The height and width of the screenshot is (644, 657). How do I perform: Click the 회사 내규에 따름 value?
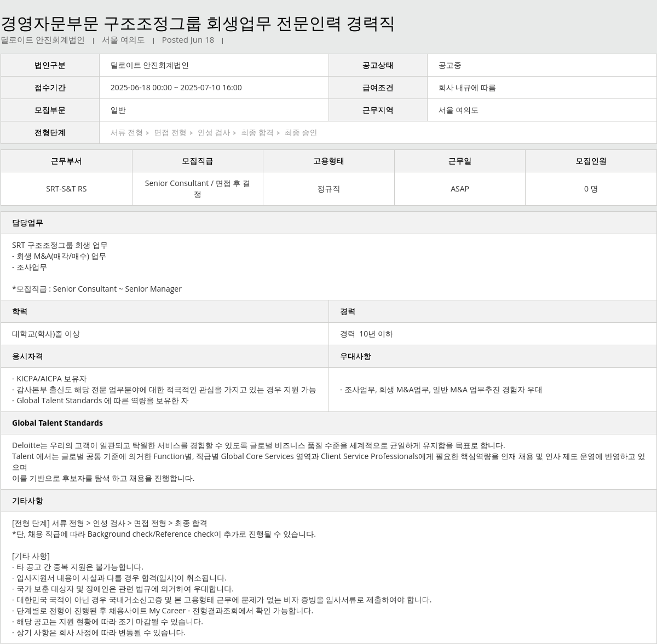click(467, 88)
